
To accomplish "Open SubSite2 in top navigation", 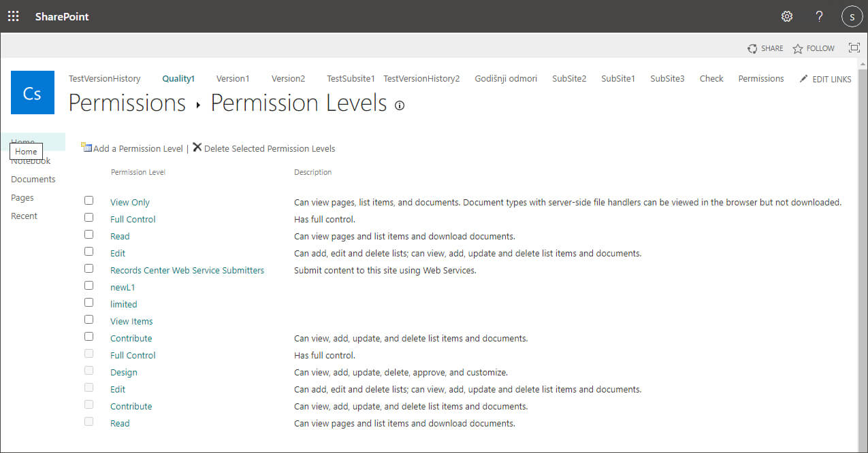I will (569, 78).
